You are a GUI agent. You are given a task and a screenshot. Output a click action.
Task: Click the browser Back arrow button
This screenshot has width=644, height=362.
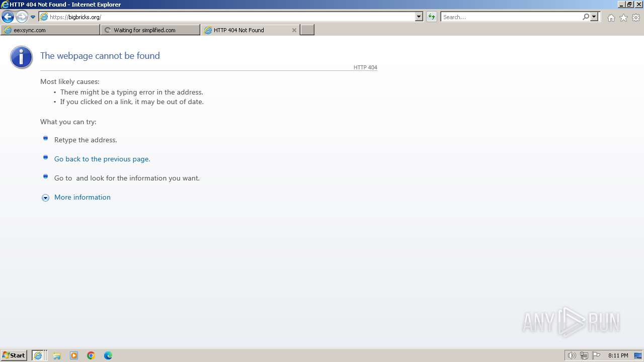pos(8,17)
